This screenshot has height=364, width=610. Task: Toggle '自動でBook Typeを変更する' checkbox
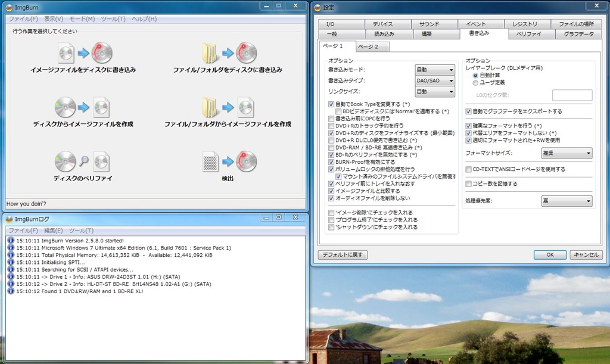(x=331, y=104)
